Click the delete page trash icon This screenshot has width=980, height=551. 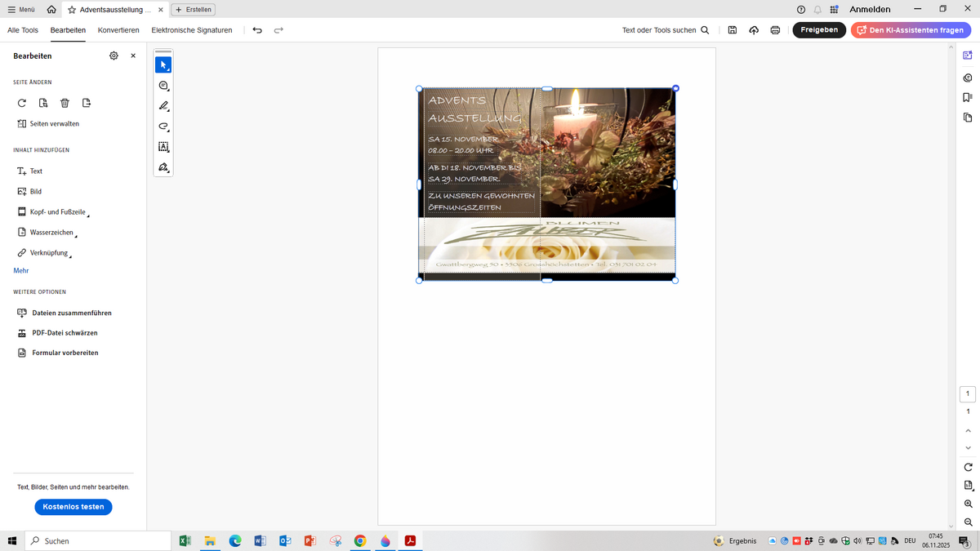coord(65,103)
